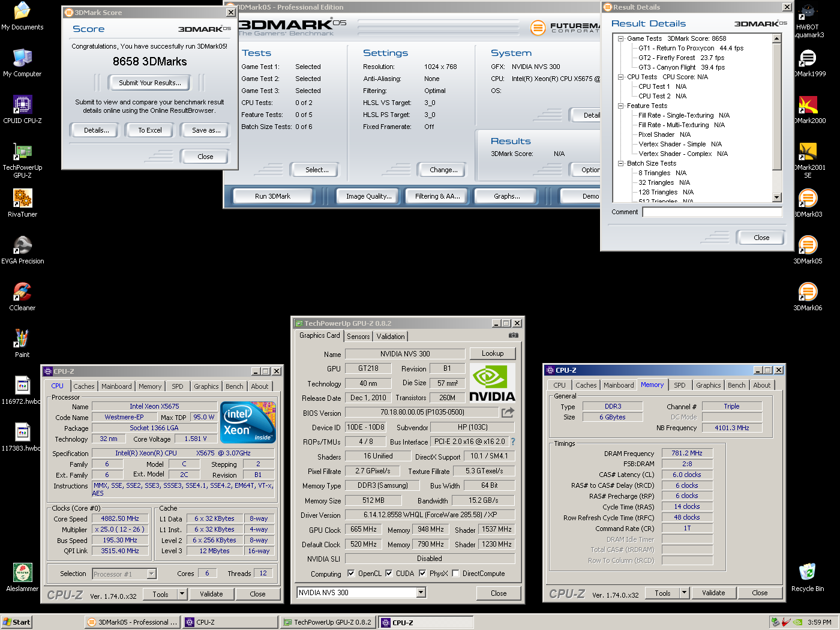Click the NVIDIA tray icon in the taskbar
The image size is (840, 630).
pos(798,622)
